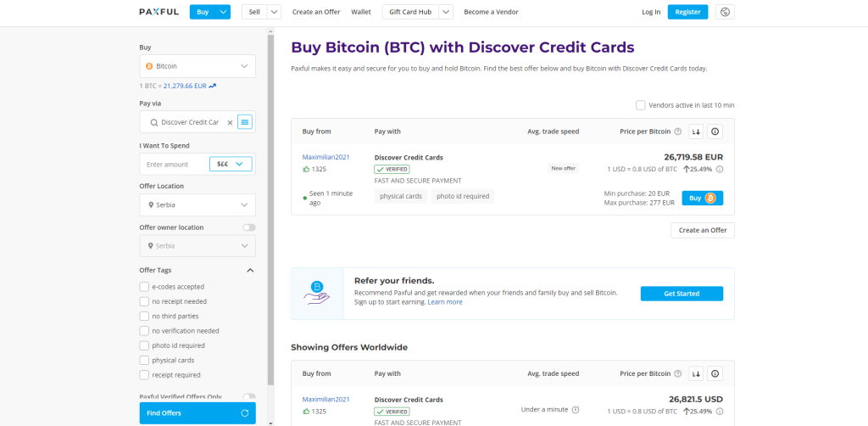The width and height of the screenshot is (868, 426).
Task: Click the Get Started referral button
Action: pos(682,294)
